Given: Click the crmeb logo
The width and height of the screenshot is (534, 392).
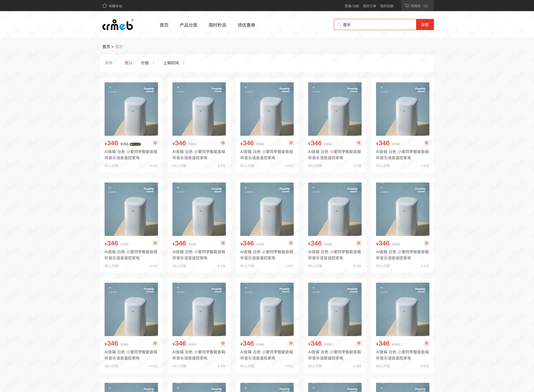Looking at the screenshot, I should point(118,25).
